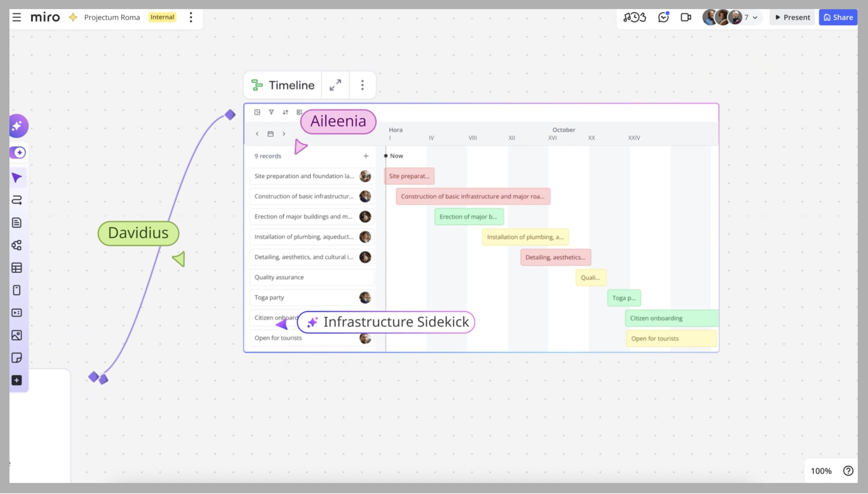
Task: Go to next timeline period
Action: coord(284,134)
